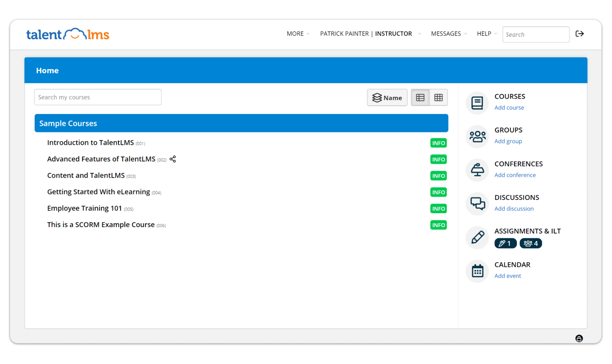Open the Courses book icon
Viewport: 612px width, 364px height.
pyautogui.click(x=477, y=103)
